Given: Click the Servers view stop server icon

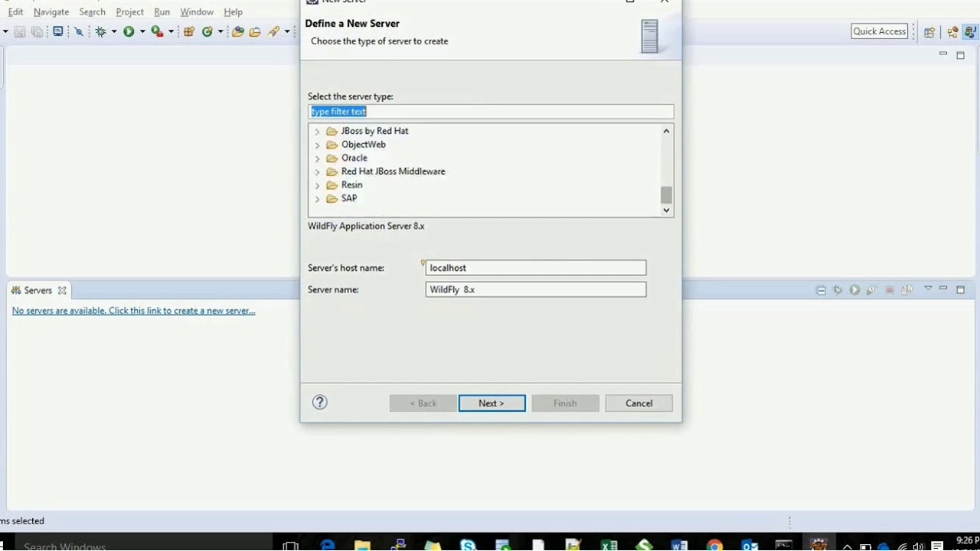Looking at the screenshot, I should (x=890, y=290).
